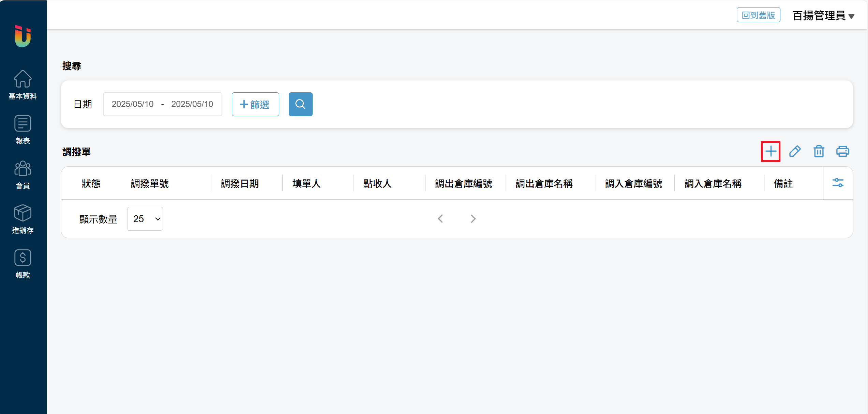Image resolution: width=868 pixels, height=414 pixels.
Task: Click the trash delete icon
Action: point(819,151)
